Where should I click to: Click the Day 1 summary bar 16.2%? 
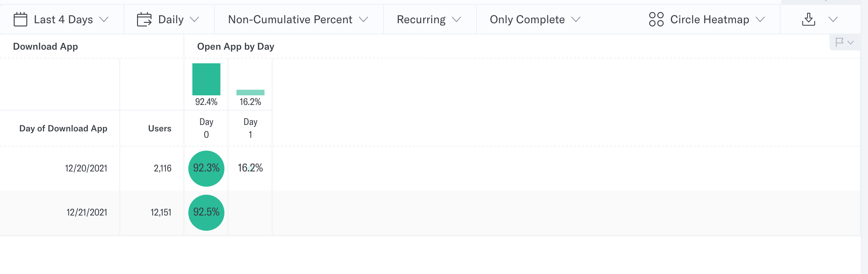pos(250,93)
